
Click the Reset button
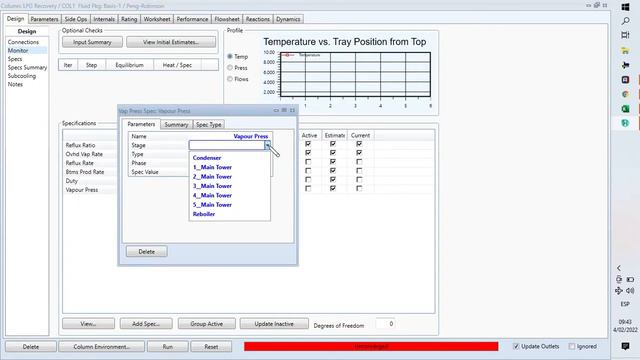[x=211, y=347]
